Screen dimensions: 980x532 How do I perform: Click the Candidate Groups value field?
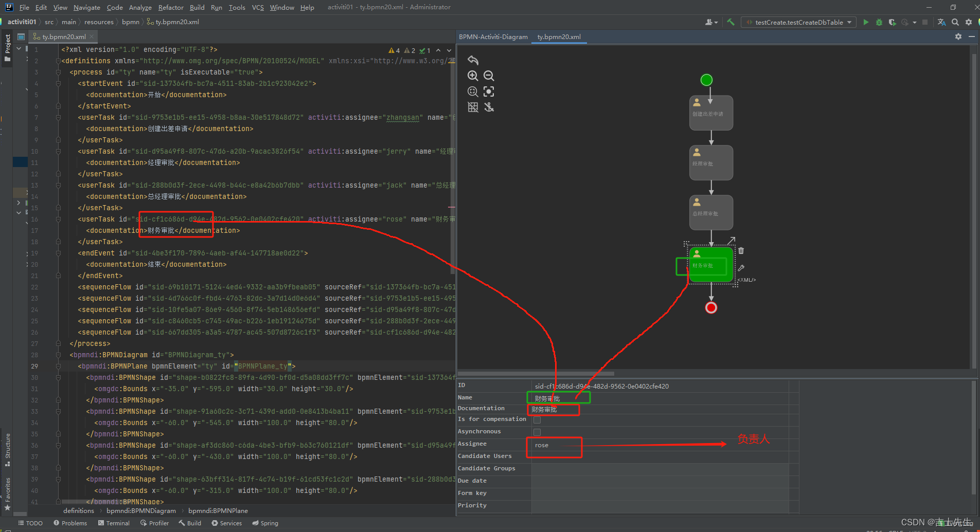(x=660, y=469)
